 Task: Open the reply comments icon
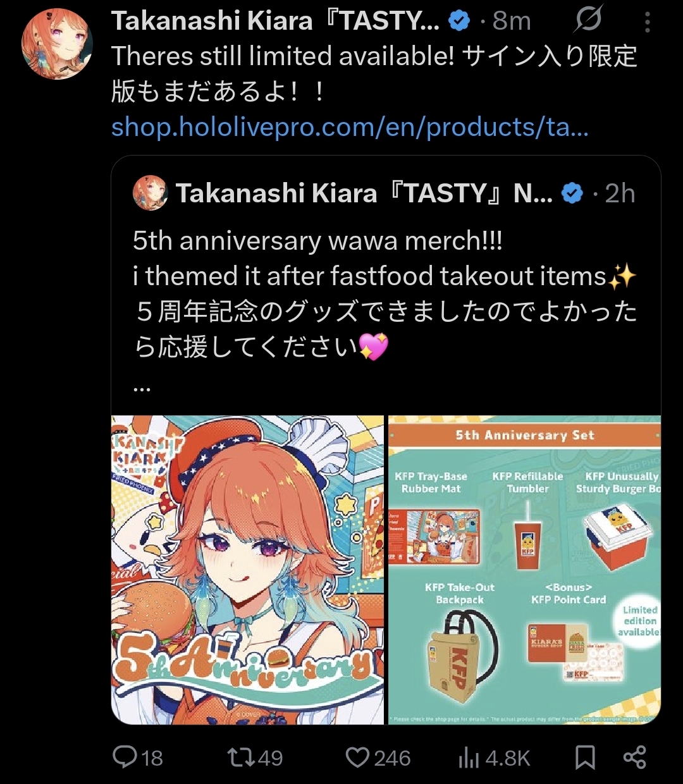tap(125, 757)
